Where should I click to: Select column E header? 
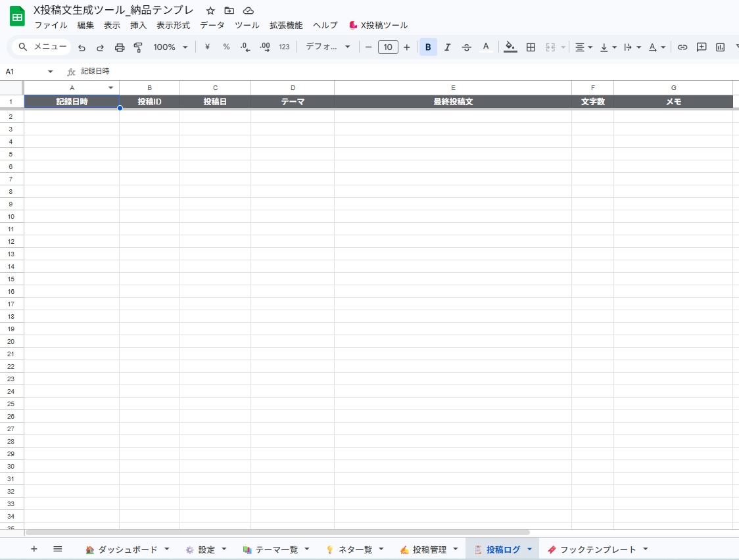pyautogui.click(x=453, y=87)
